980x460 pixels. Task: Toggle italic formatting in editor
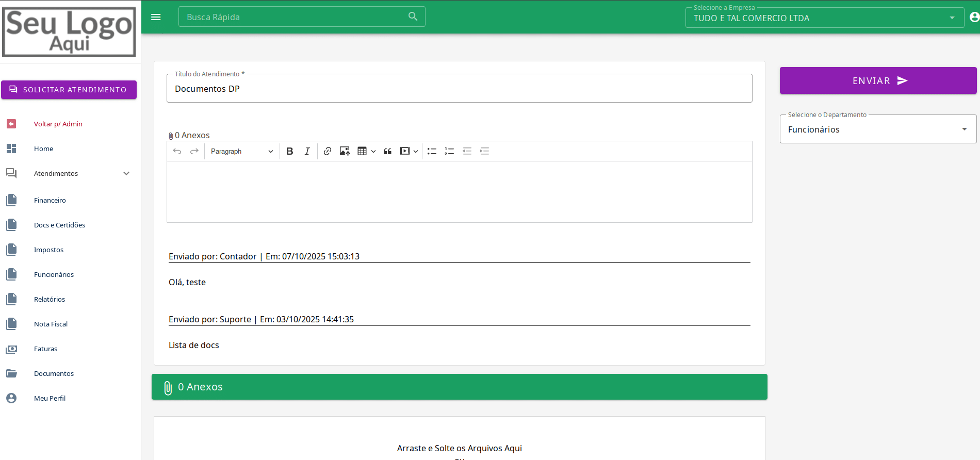(307, 151)
